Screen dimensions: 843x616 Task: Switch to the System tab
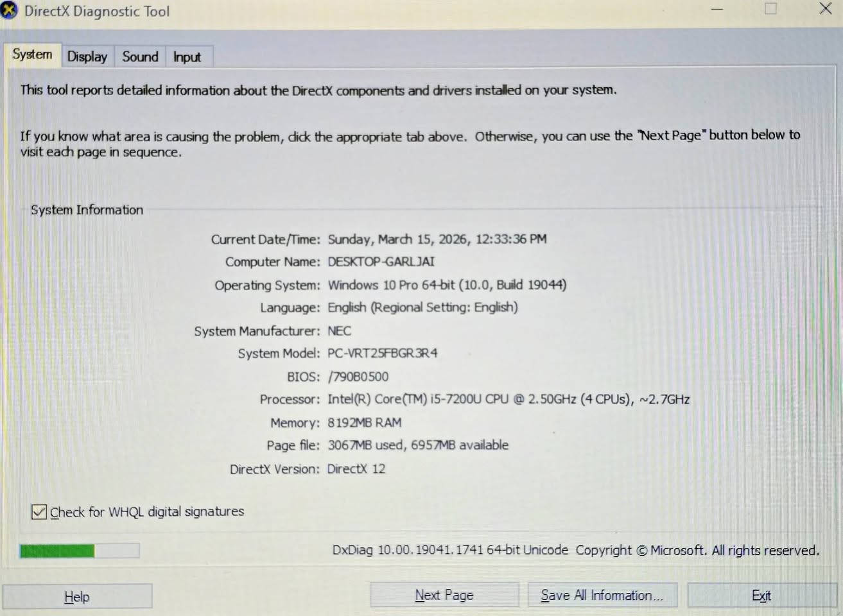coord(32,55)
